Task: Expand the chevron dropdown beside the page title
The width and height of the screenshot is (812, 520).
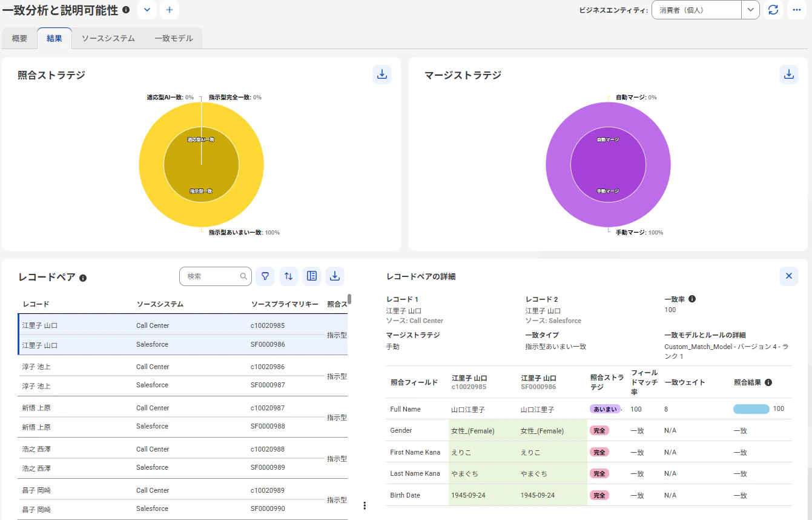Action: (x=147, y=10)
